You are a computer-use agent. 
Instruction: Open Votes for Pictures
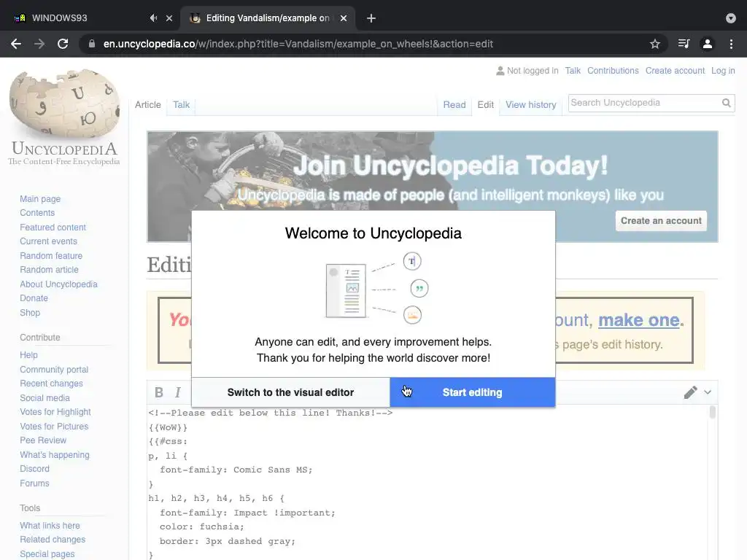(x=54, y=427)
